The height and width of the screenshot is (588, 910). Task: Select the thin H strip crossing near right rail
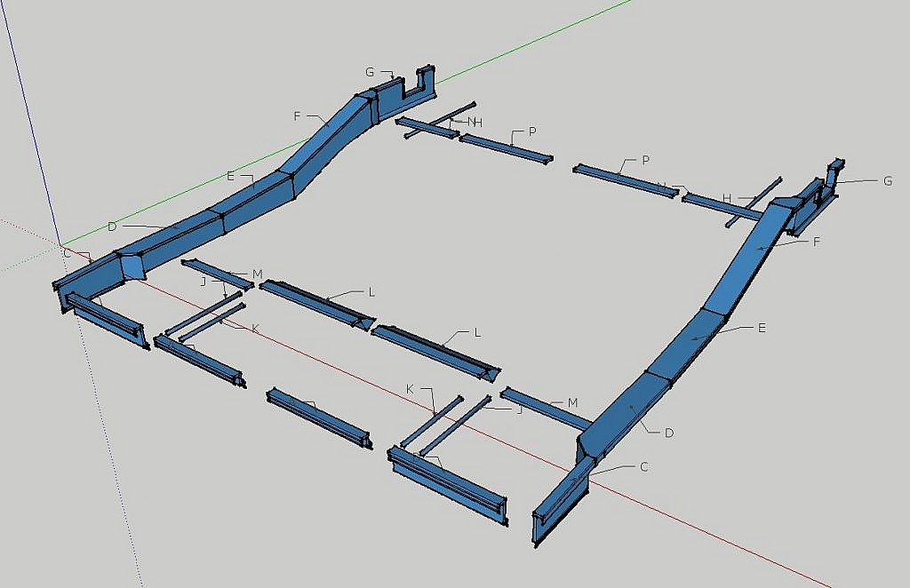click(x=754, y=203)
